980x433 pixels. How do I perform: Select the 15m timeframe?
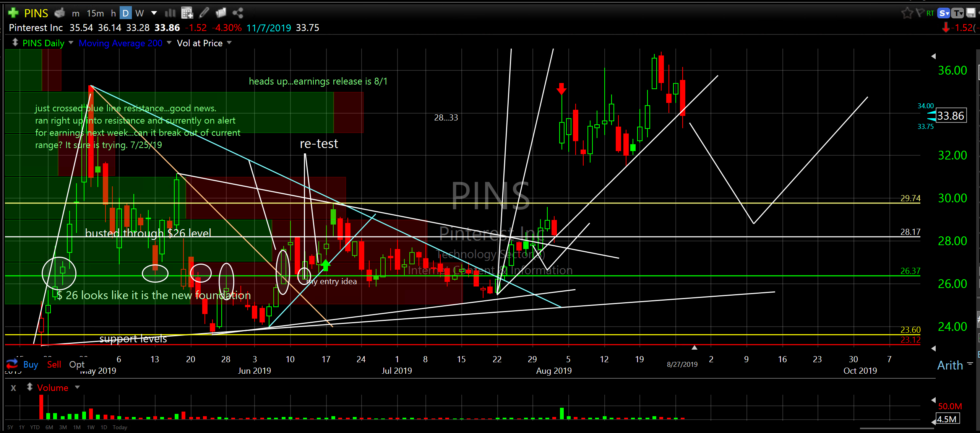95,13
